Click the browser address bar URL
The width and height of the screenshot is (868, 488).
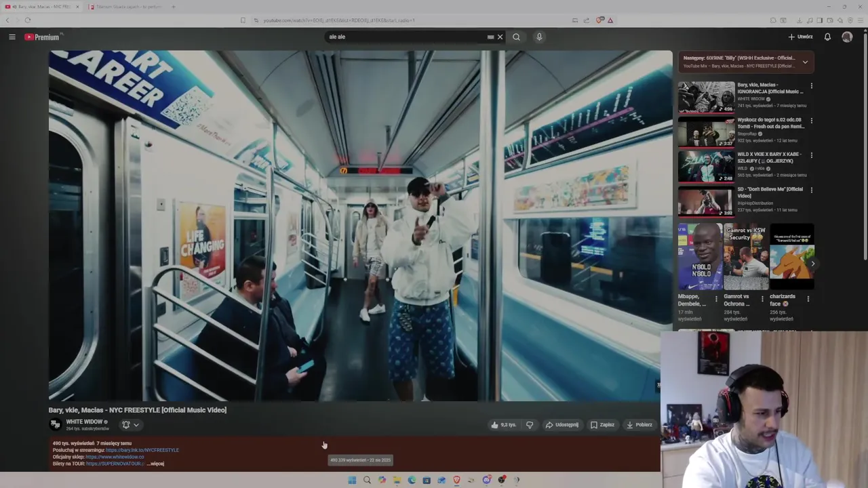[x=339, y=20]
